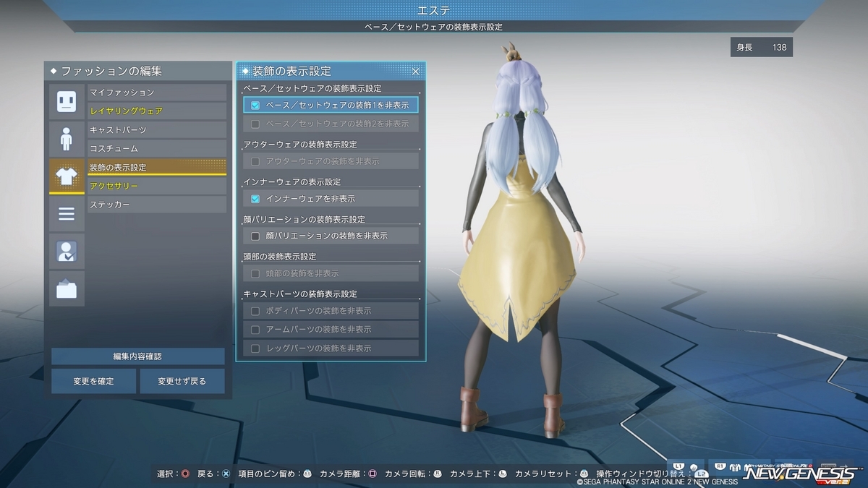Click the キャストパーツの装飾表示設定 section label
Image resolution: width=868 pixels, height=488 pixels.
pyautogui.click(x=300, y=294)
